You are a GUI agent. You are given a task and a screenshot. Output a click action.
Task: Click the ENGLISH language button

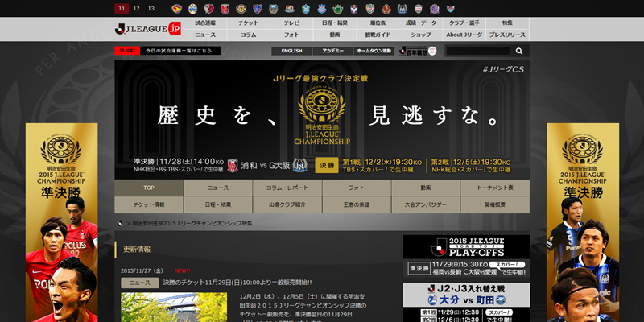click(291, 51)
